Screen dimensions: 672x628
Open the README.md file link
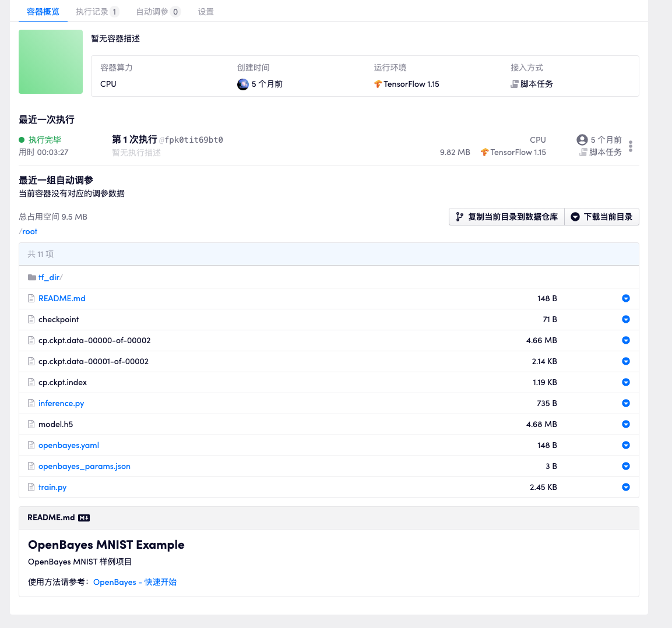(x=62, y=298)
